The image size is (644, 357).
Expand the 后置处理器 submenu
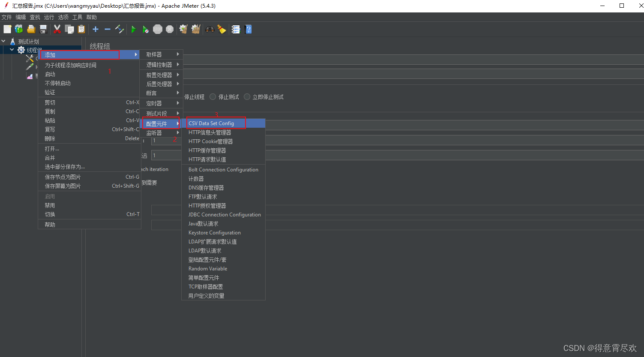[x=162, y=84]
